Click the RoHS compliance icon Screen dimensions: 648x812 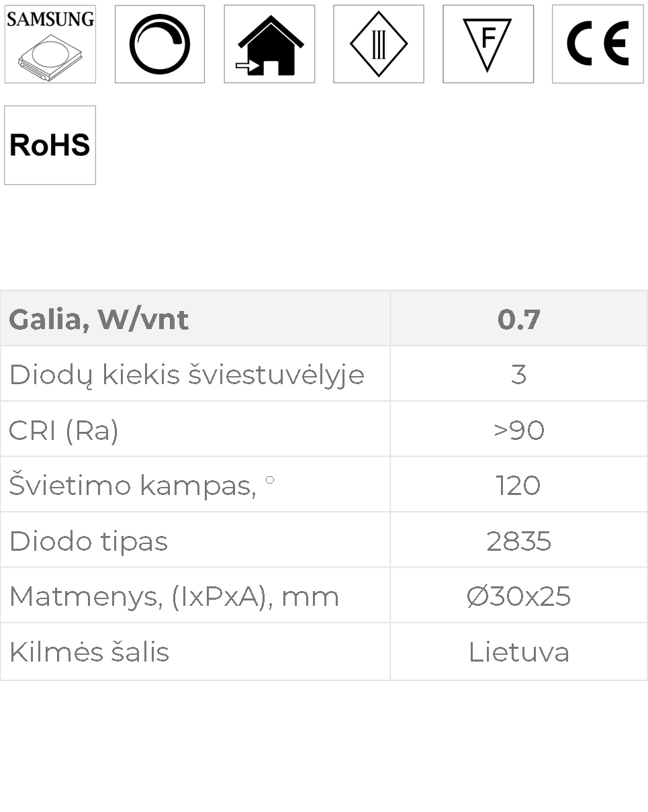(50, 145)
